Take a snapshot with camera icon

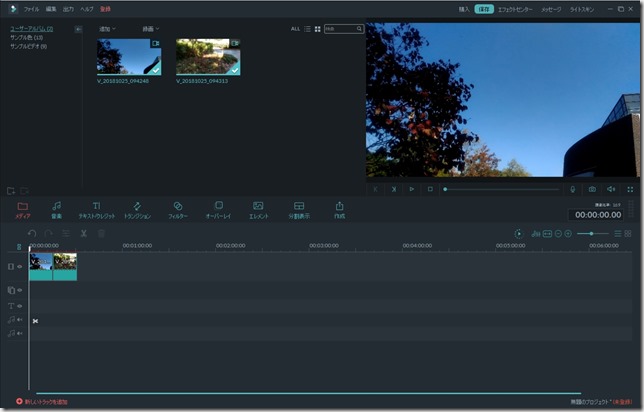coord(592,189)
